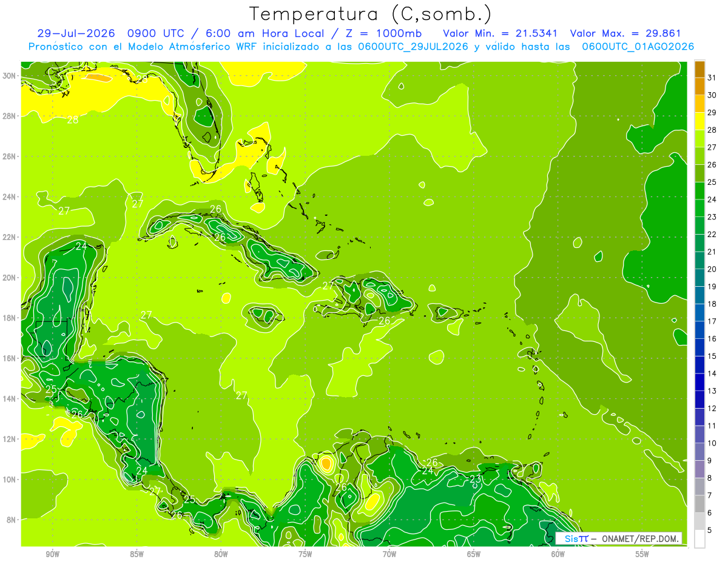Click latitude axis label "22N"
Viewport: 728px width, 562px height.
pyautogui.click(x=10, y=237)
